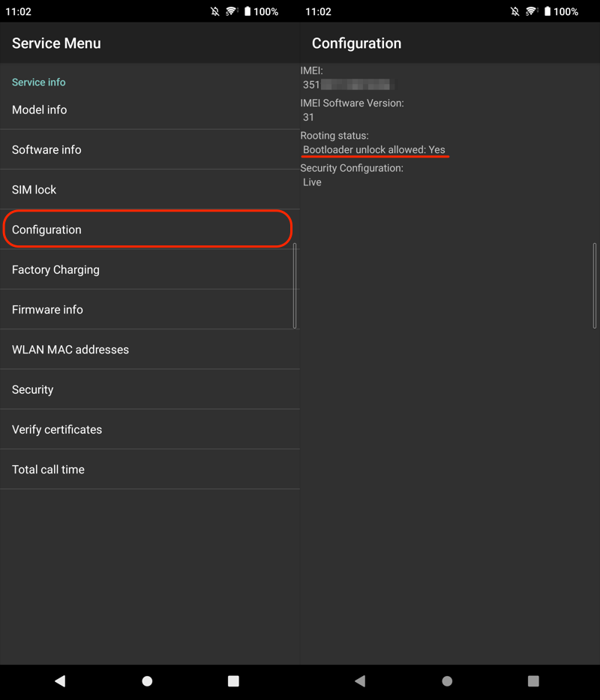Open Firmware info
600x700 pixels.
[150, 309]
